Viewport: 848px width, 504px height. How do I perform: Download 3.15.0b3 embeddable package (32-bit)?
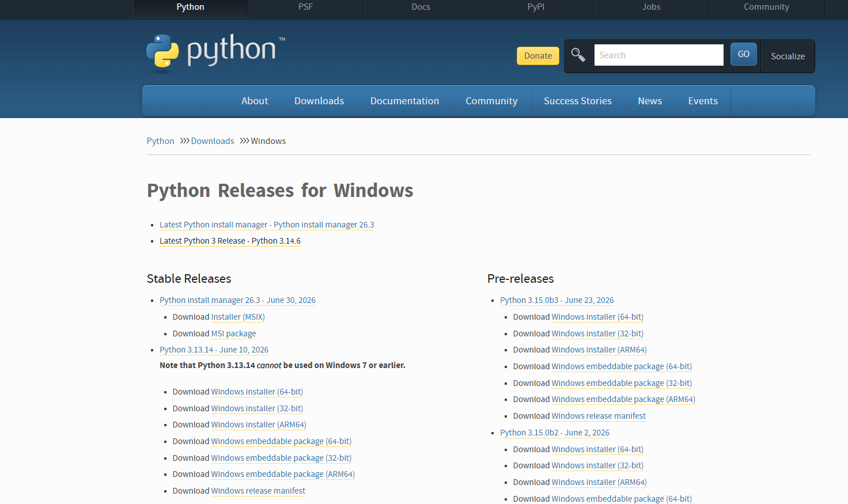click(622, 383)
